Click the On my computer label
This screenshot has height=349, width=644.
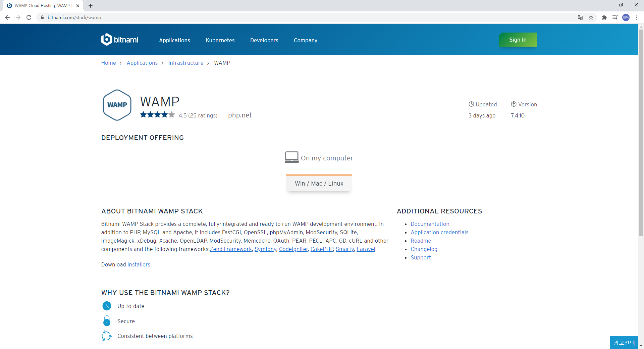click(x=327, y=158)
